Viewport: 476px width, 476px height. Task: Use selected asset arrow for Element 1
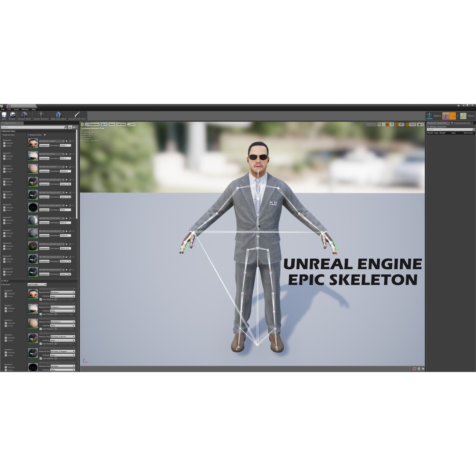(x=67, y=154)
